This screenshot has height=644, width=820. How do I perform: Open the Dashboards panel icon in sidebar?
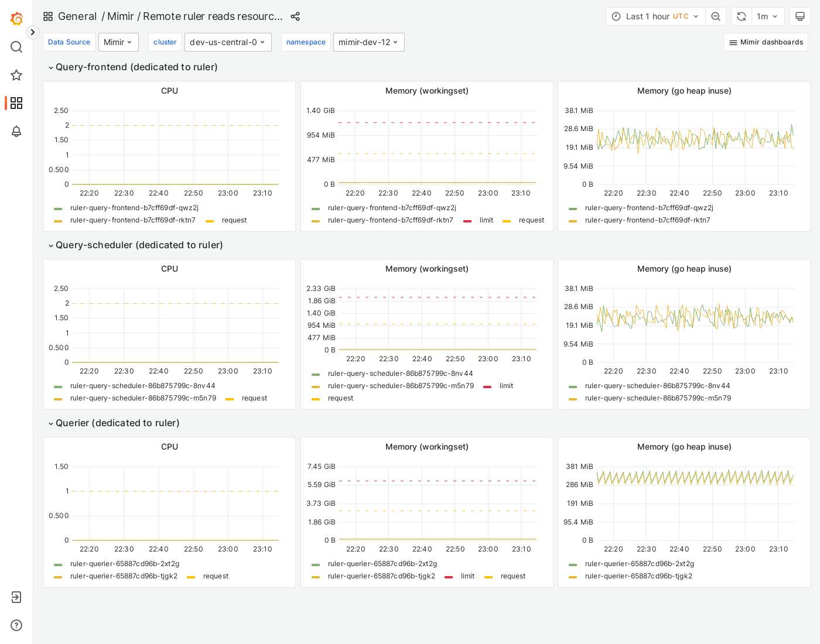point(16,103)
